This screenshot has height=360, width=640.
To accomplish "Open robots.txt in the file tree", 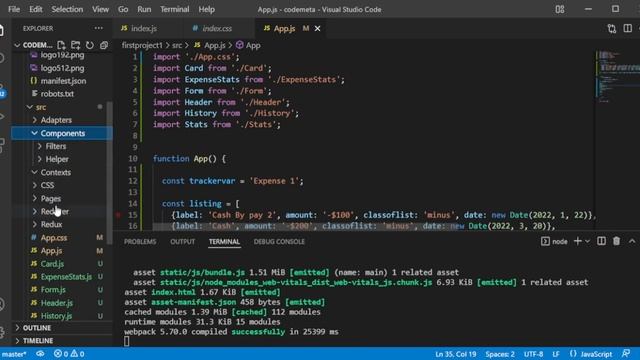I will (57, 94).
